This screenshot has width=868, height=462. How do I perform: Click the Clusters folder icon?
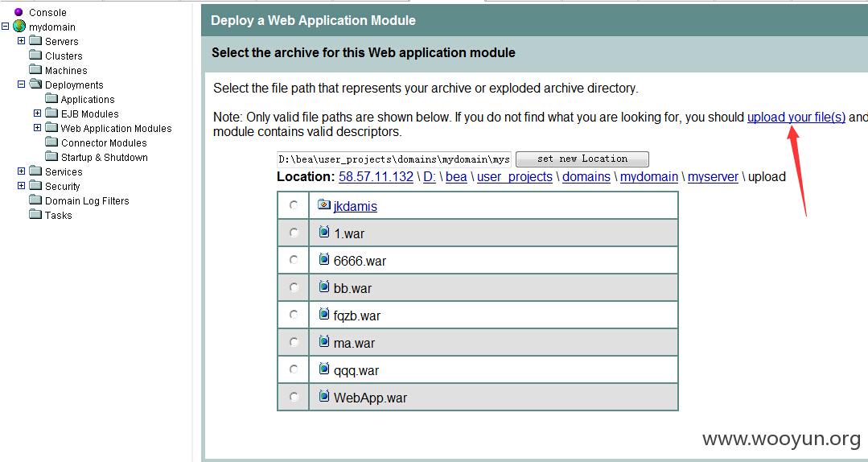35,55
